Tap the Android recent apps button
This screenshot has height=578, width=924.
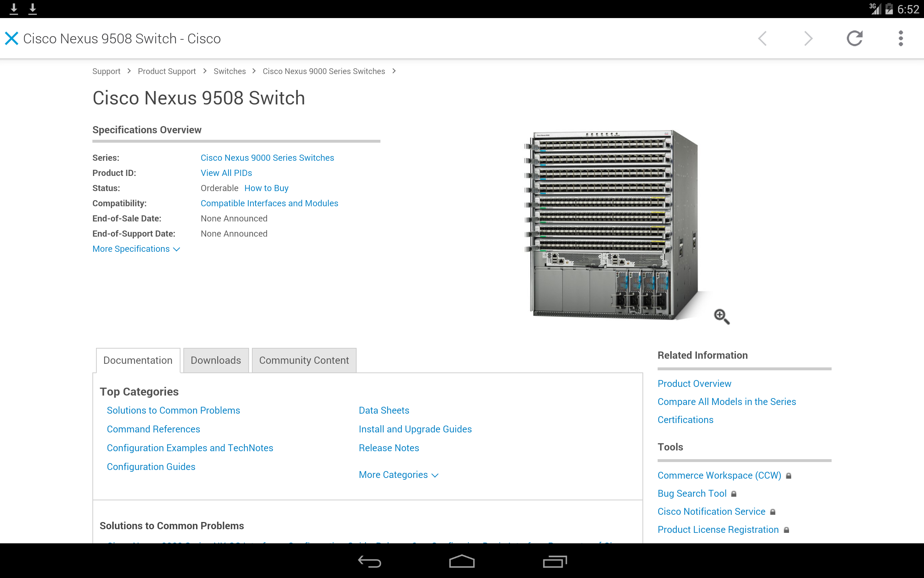(554, 561)
